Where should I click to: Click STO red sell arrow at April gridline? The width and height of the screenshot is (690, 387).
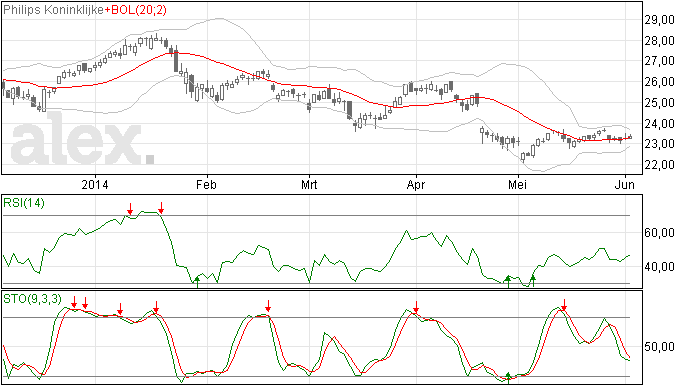416,307
